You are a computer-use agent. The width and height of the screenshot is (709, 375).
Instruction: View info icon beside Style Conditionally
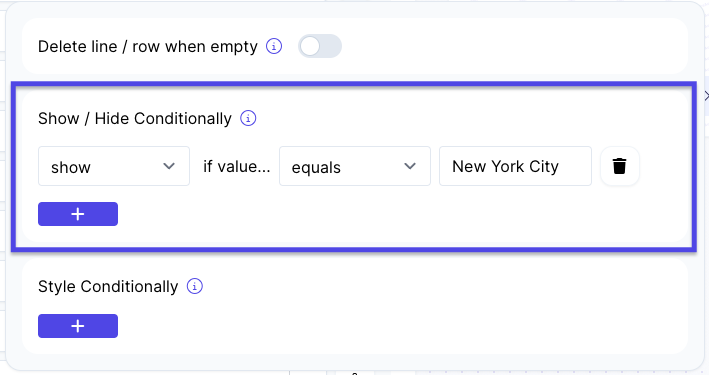coord(195,286)
